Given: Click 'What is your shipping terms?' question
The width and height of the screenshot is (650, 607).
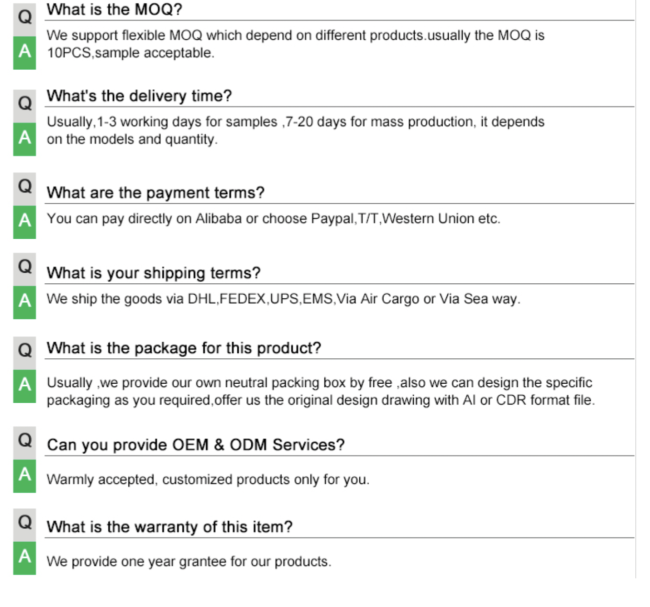Looking at the screenshot, I should tap(154, 273).
